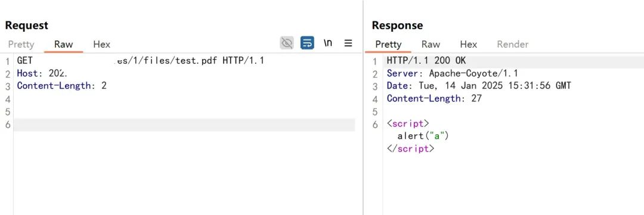Open the Request Hex tab
Screen dimensions: 644x215
(102, 44)
